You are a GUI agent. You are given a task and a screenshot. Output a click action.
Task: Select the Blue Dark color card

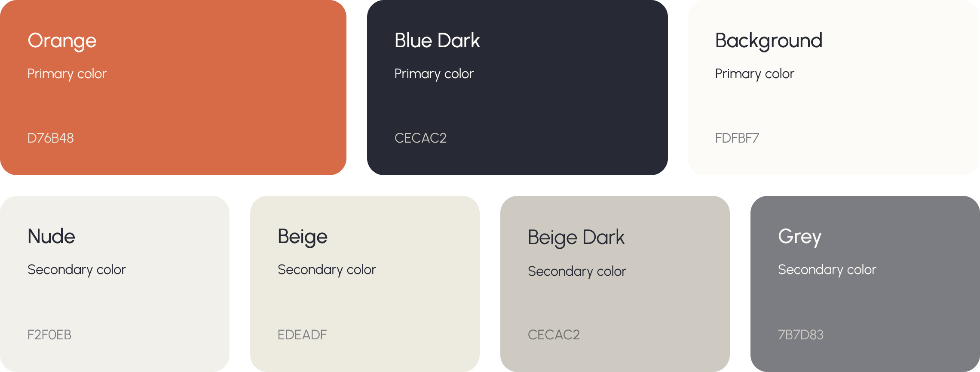pos(518,88)
